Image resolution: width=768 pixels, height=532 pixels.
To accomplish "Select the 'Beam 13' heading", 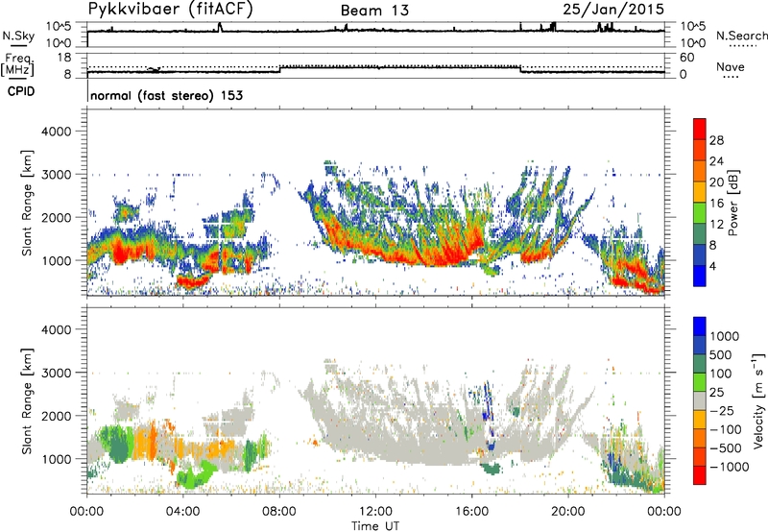I will click(374, 11).
